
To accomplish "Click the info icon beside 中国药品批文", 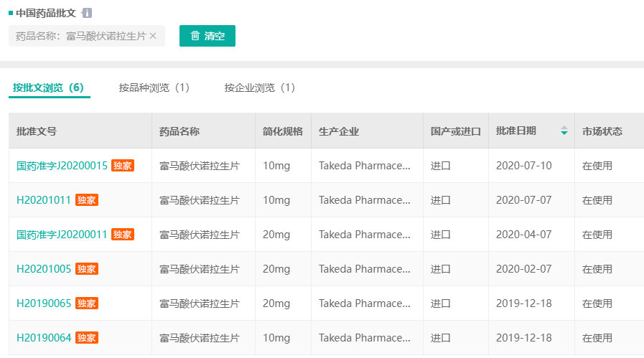I will (x=87, y=13).
